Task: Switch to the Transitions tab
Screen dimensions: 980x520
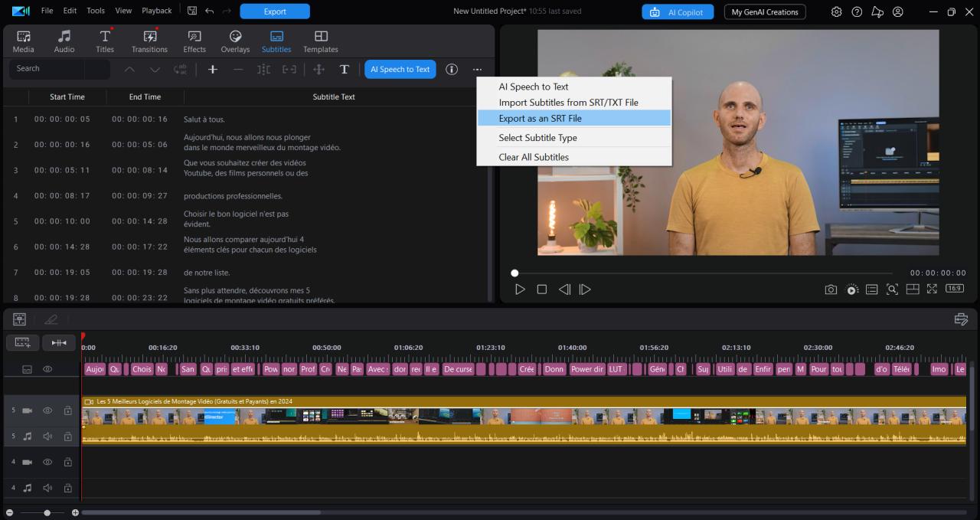Action: tap(149, 41)
